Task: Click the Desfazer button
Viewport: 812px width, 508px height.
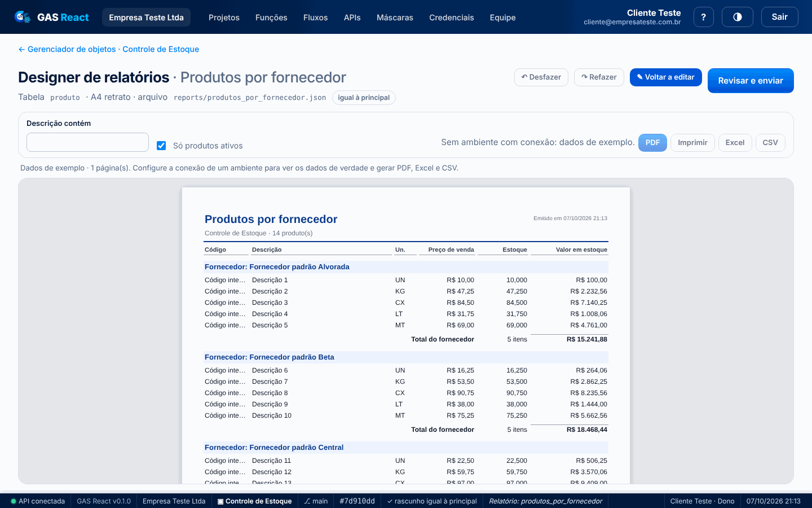Action: click(541, 77)
